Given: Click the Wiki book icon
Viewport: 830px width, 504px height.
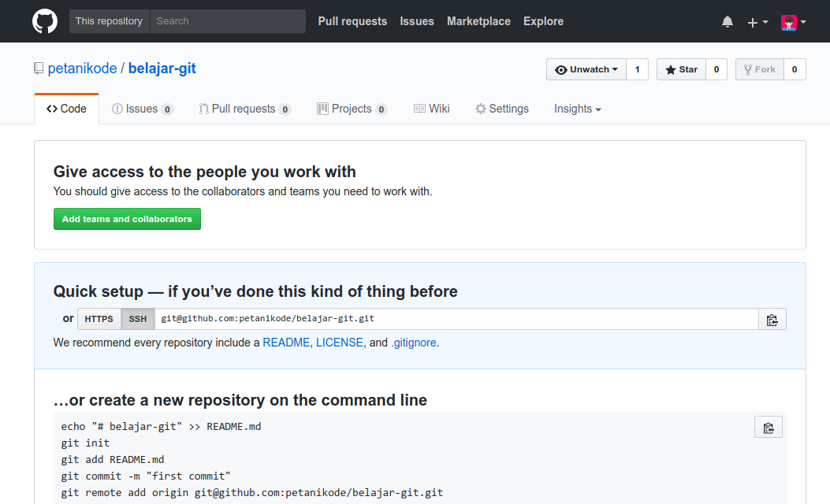Looking at the screenshot, I should pyautogui.click(x=422, y=109).
